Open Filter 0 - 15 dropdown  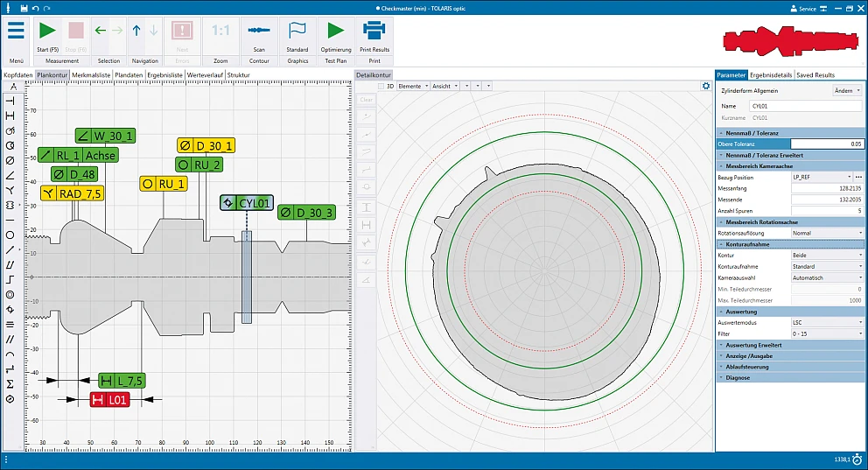click(x=827, y=333)
